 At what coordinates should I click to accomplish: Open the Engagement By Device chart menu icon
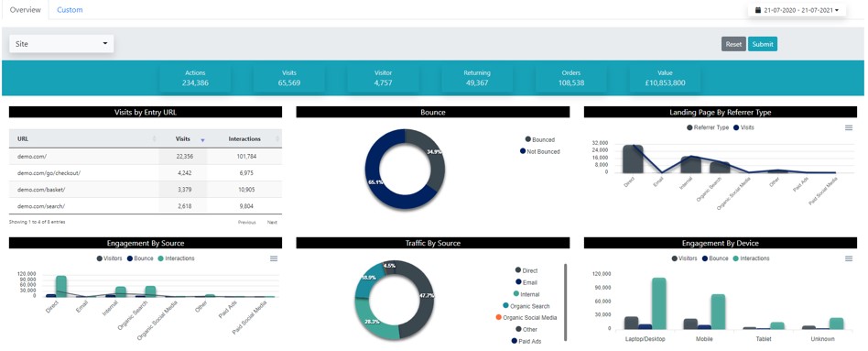(x=849, y=258)
